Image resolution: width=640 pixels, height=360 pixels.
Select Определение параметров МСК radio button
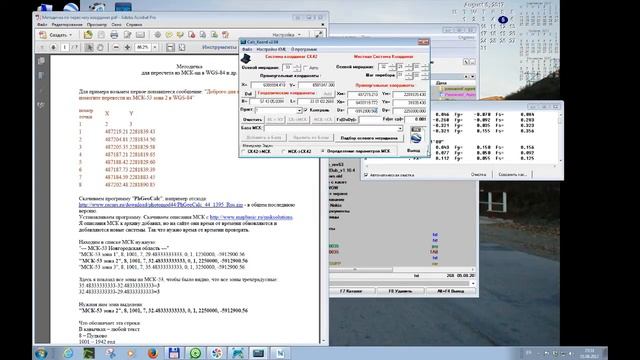(x=323, y=151)
